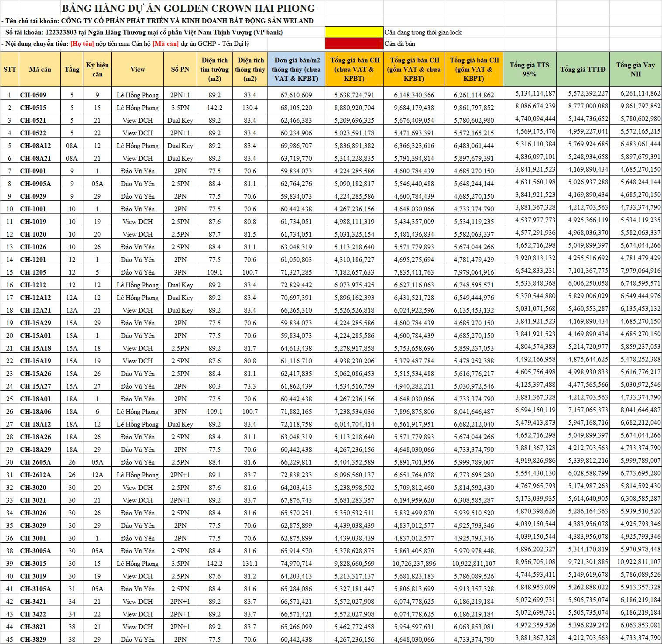
Task: Click the "BẢNG HÀNG DỰ ÁN GOLDEN CROWN" title
Action: (x=188, y=8)
